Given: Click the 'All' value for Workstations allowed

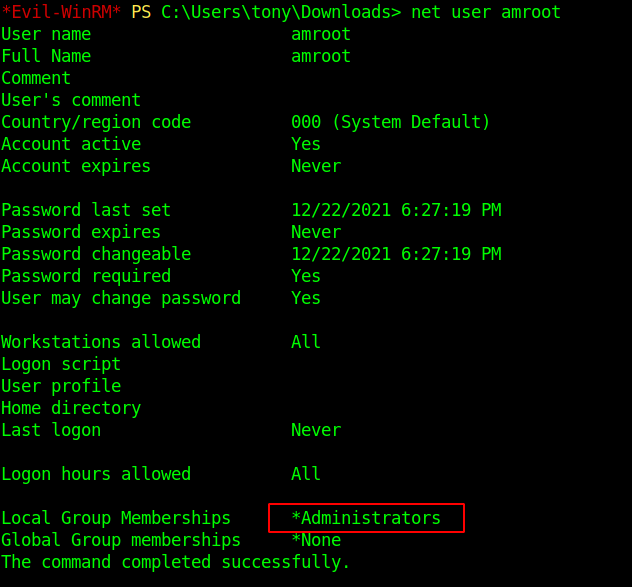Looking at the screenshot, I should point(306,342).
